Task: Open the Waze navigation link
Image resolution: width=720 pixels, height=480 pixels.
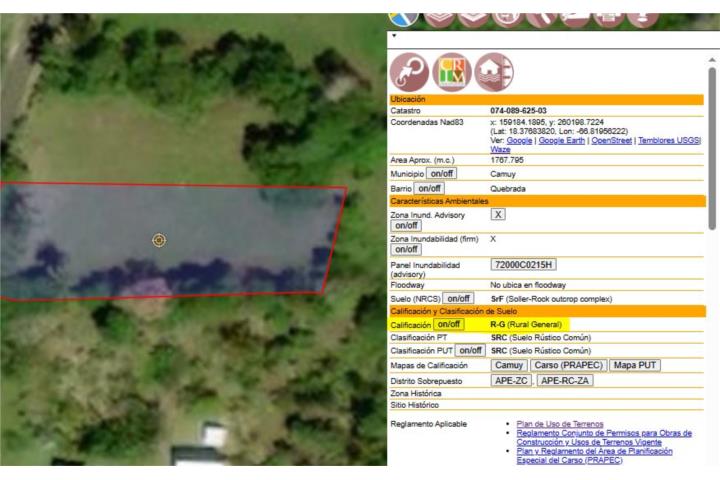Action: click(500, 149)
